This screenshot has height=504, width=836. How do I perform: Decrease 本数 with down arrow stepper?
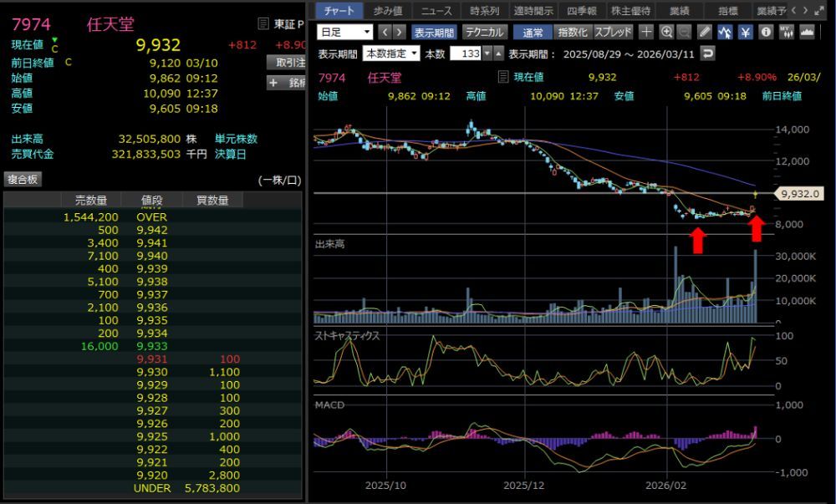tap(487, 53)
